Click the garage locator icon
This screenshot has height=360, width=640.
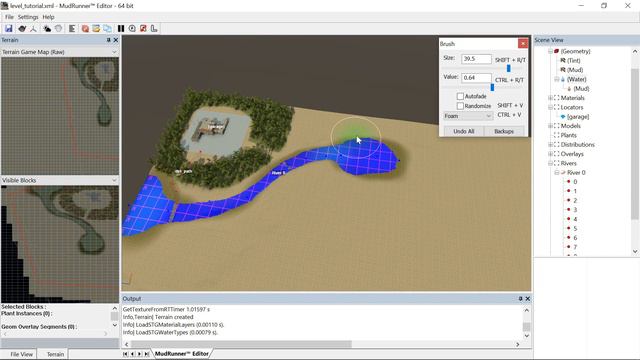pyautogui.click(x=563, y=117)
